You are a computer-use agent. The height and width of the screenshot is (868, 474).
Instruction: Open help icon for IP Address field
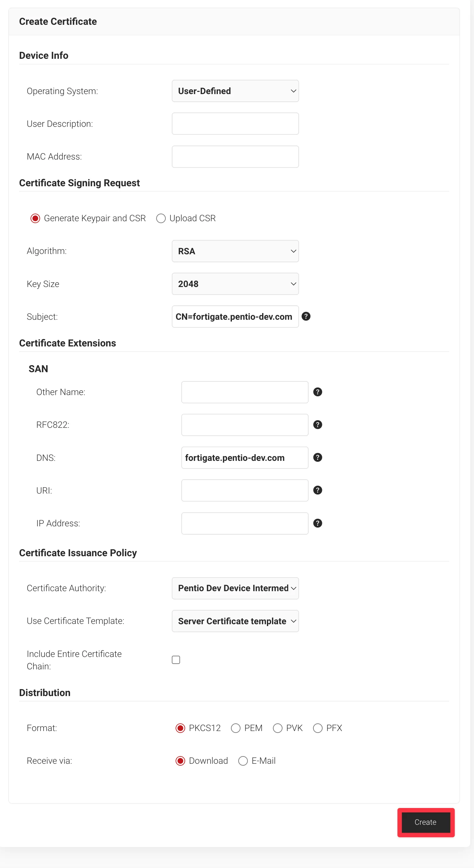(x=317, y=523)
